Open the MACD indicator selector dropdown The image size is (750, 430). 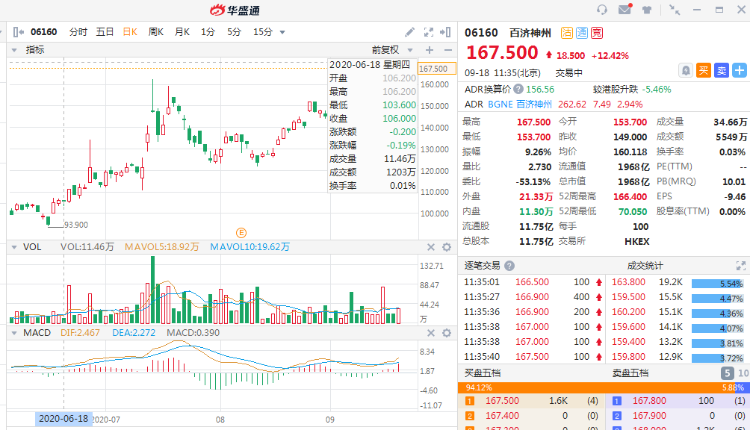(x=14, y=333)
